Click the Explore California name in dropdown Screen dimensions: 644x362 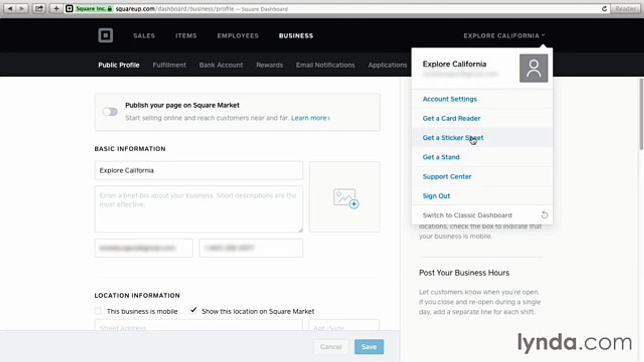454,64
